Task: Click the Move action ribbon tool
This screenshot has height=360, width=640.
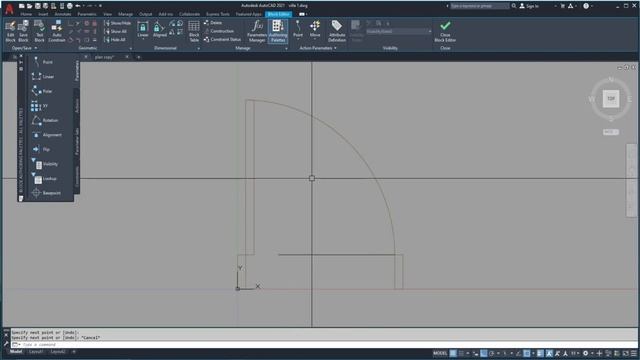Action: (315, 29)
